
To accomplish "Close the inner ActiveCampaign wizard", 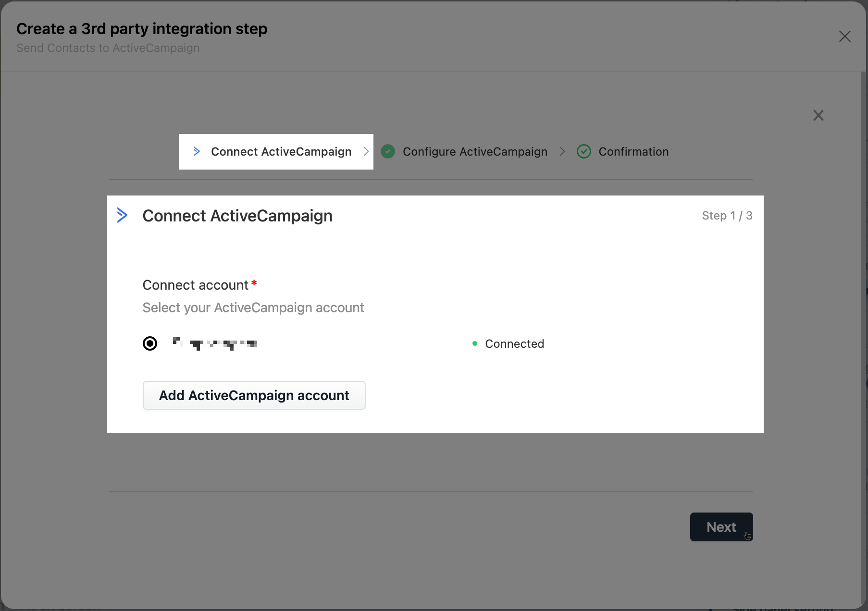I will pos(818,115).
